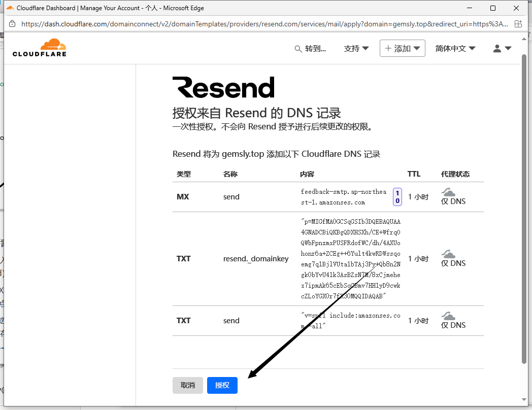
Task: Open the 添加 dropdown button
Action: [x=402, y=49]
